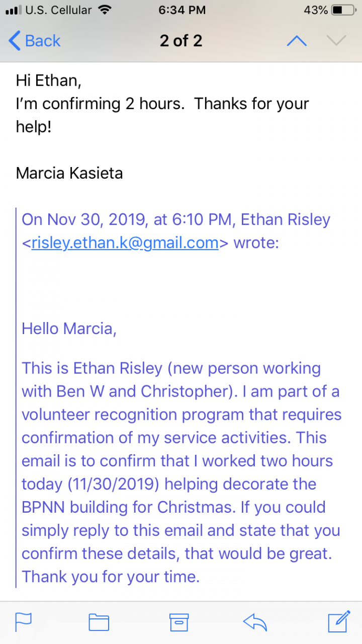
Task: Tap the 6:34 PM status bar time
Action: tap(182, 10)
